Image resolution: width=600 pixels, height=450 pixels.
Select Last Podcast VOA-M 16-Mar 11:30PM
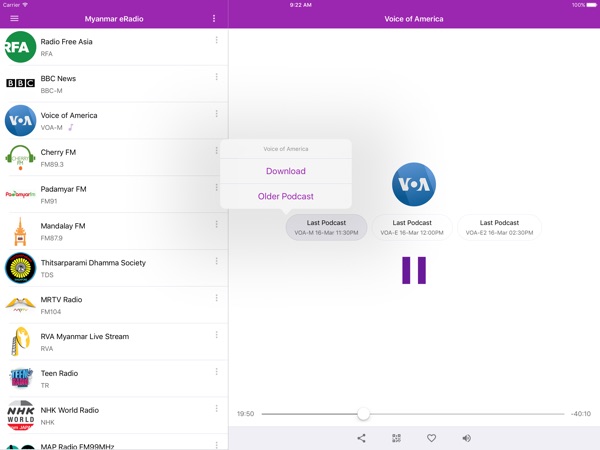coord(326,227)
